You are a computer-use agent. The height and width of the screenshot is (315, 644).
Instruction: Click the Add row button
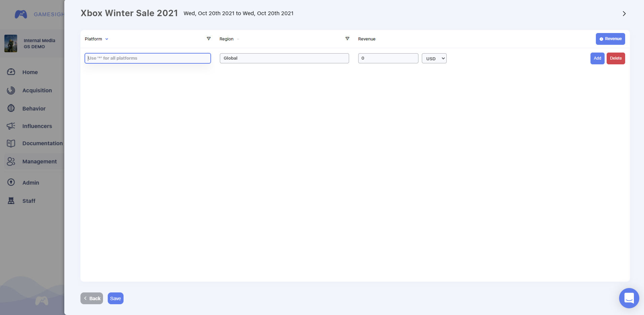click(597, 58)
